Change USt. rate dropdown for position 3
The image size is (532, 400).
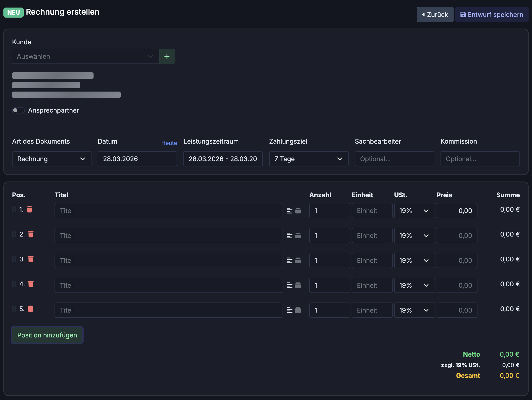(414, 261)
